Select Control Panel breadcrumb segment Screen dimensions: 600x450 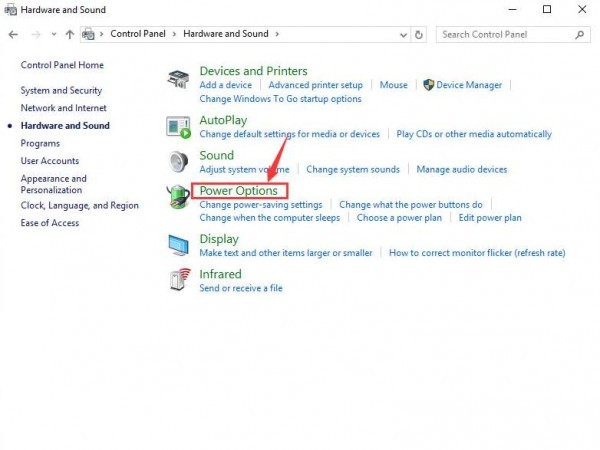138,34
